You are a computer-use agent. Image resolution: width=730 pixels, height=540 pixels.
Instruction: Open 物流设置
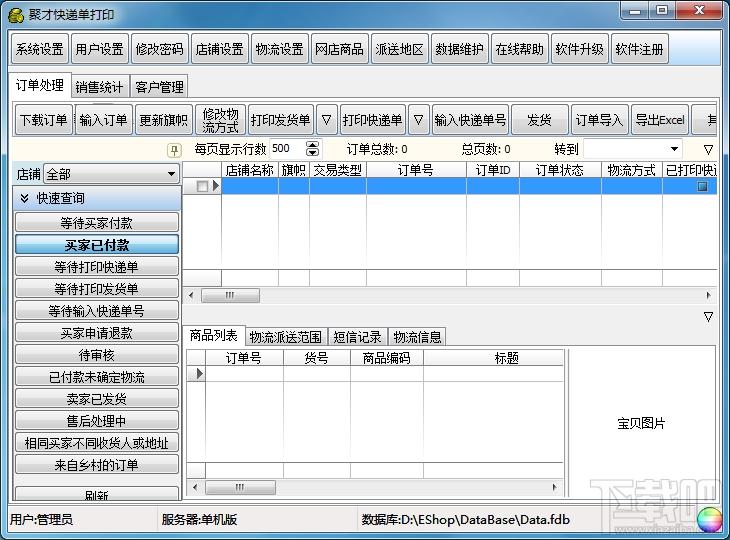280,49
